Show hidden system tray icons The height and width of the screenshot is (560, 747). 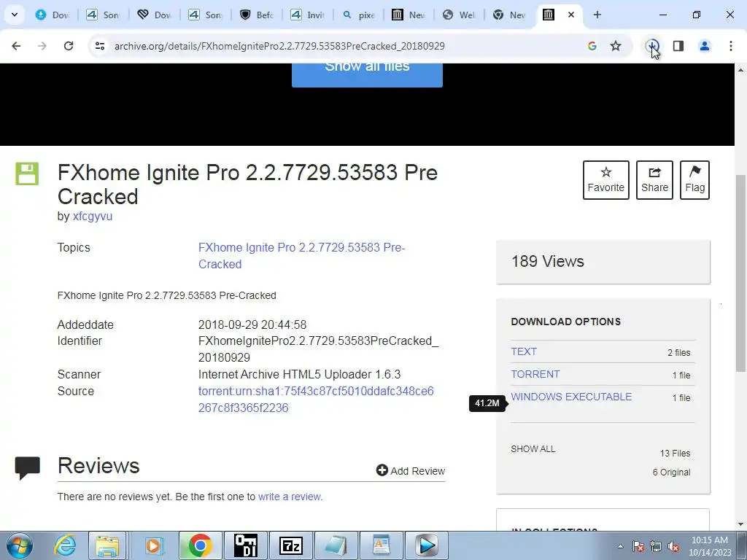click(x=620, y=546)
